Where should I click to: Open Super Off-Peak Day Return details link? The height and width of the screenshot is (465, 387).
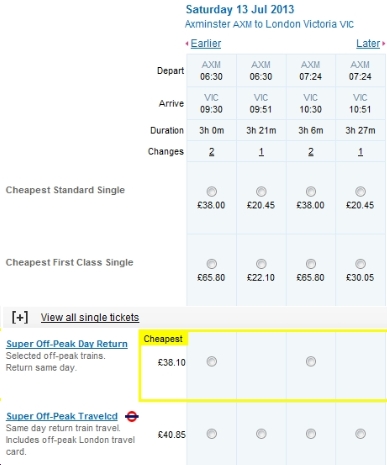click(67, 344)
